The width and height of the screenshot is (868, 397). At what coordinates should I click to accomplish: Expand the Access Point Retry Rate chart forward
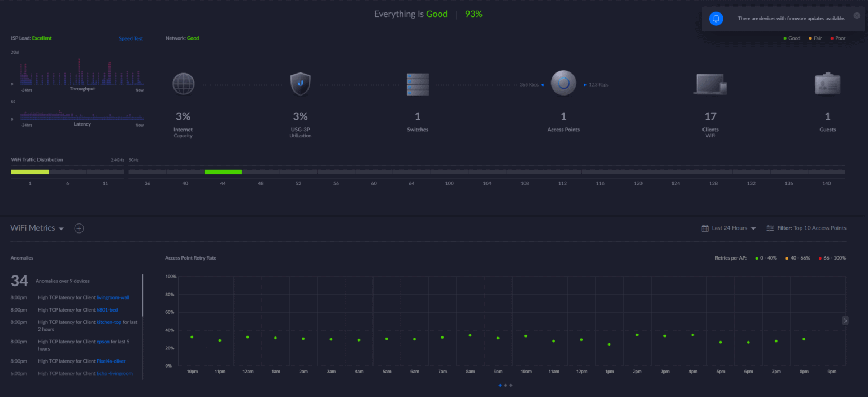tap(845, 320)
